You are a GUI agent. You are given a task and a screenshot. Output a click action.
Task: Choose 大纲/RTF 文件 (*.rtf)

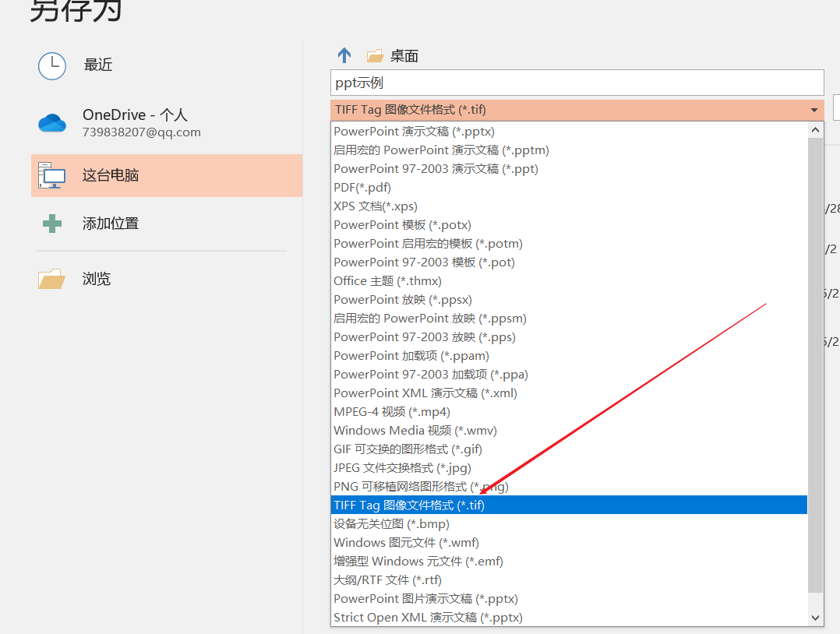(569, 580)
